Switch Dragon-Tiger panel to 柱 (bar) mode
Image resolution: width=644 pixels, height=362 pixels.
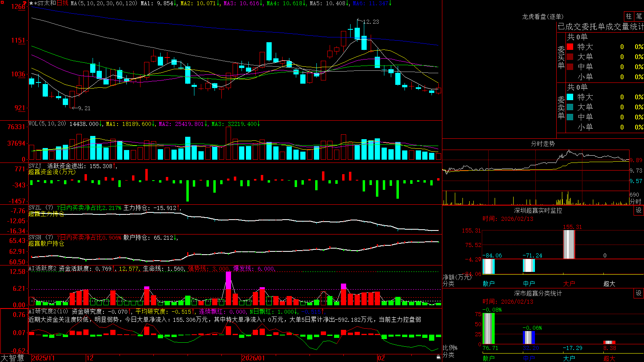click(629, 16)
